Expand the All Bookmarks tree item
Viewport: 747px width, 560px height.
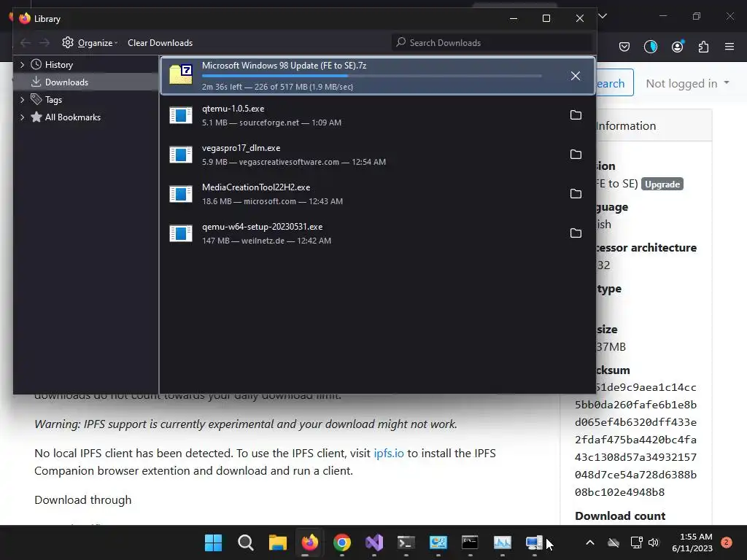point(22,117)
